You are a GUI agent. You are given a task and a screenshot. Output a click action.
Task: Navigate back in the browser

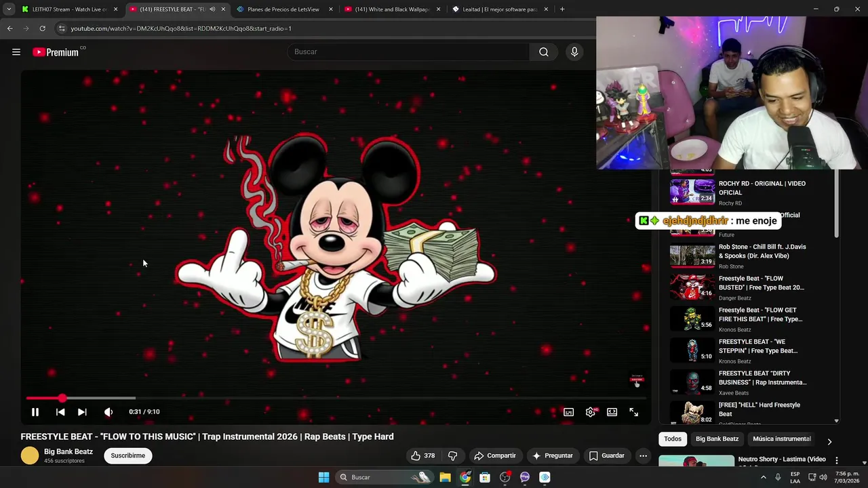(x=9, y=28)
